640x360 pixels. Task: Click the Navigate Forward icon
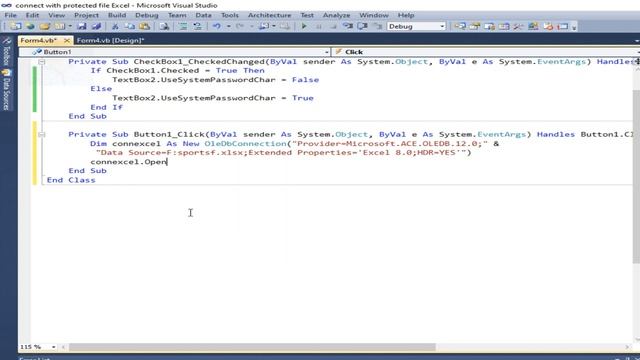coord(285,26)
